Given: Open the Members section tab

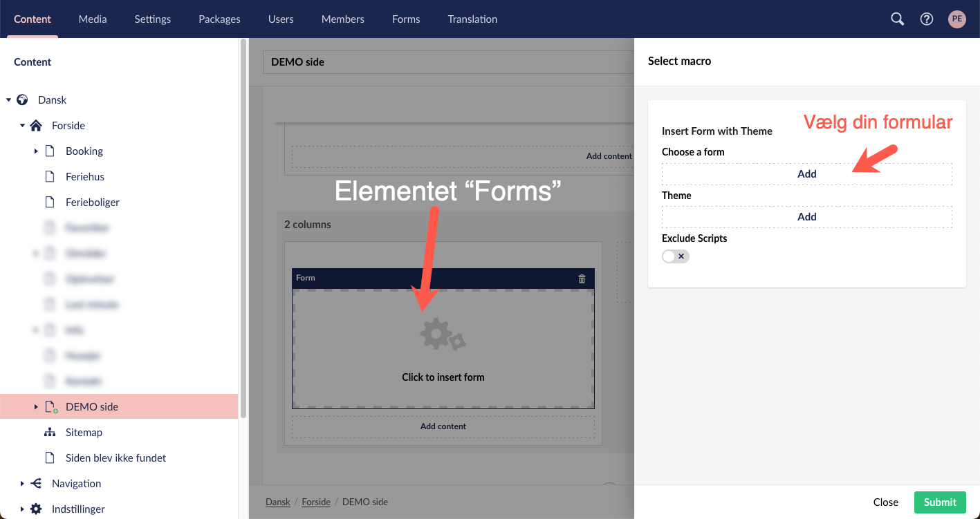Looking at the screenshot, I should 343,19.
